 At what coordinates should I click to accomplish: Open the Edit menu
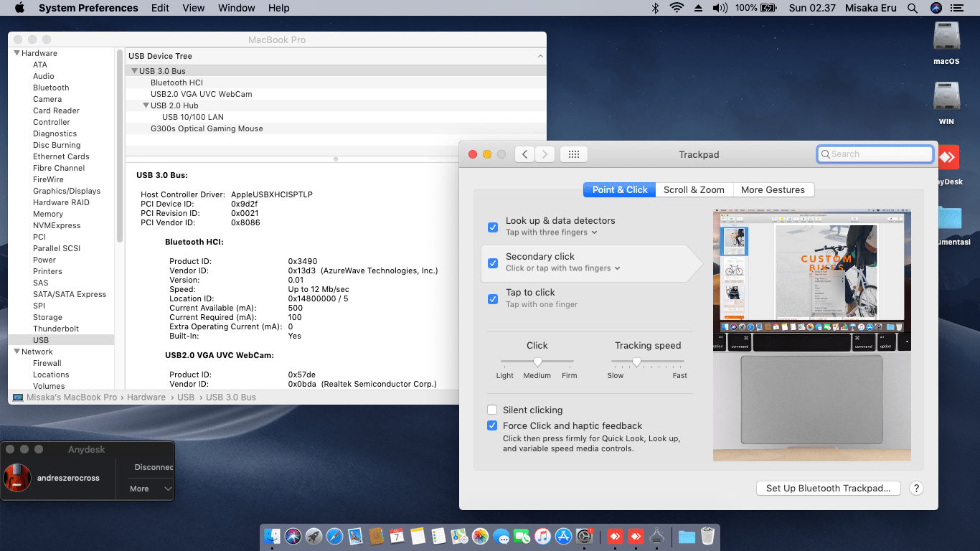pos(161,8)
